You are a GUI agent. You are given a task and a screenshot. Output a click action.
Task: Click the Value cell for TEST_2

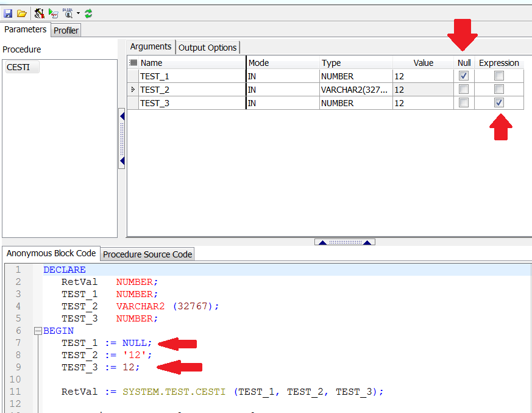423,90
